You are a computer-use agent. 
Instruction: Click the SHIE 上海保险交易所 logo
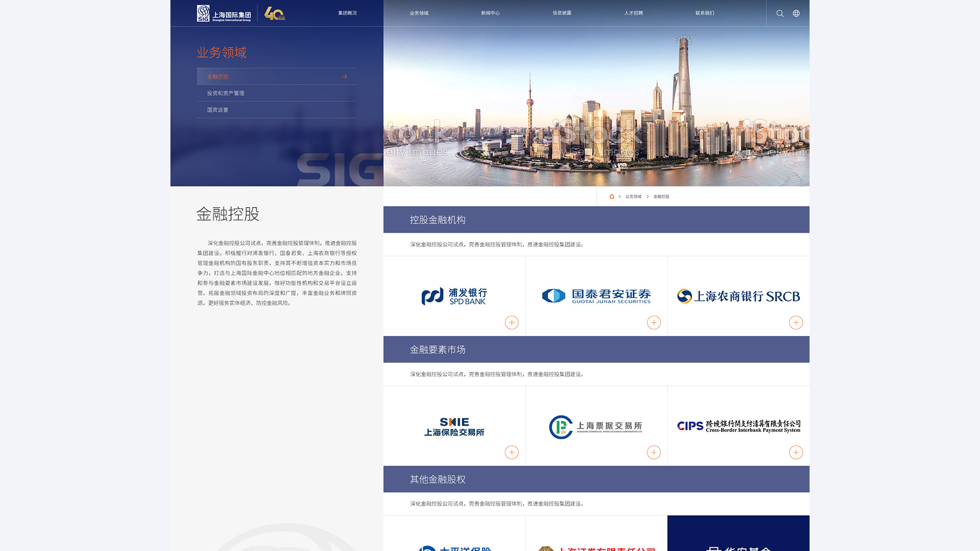(x=454, y=427)
